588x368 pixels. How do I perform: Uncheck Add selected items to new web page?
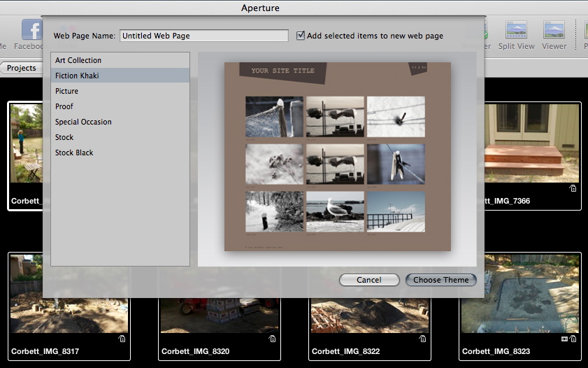pos(301,36)
